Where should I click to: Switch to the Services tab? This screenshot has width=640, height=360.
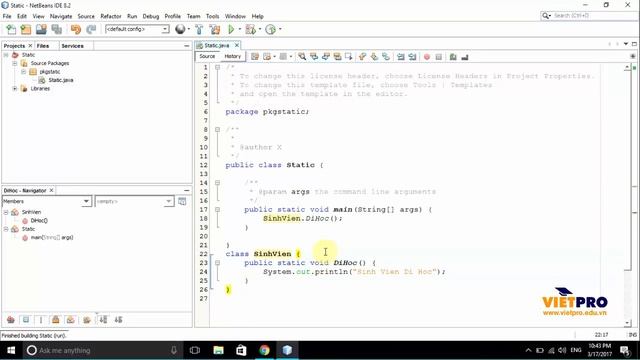tap(72, 46)
